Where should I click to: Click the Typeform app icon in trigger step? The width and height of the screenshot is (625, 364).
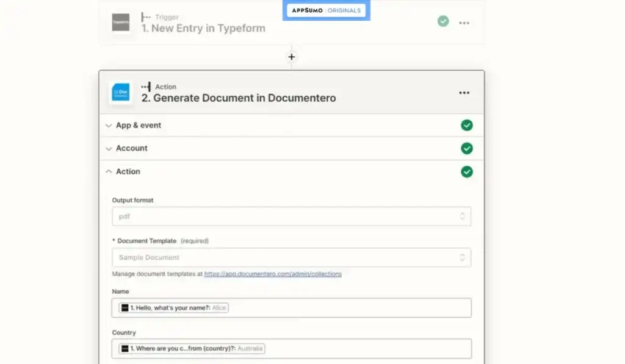[120, 22]
